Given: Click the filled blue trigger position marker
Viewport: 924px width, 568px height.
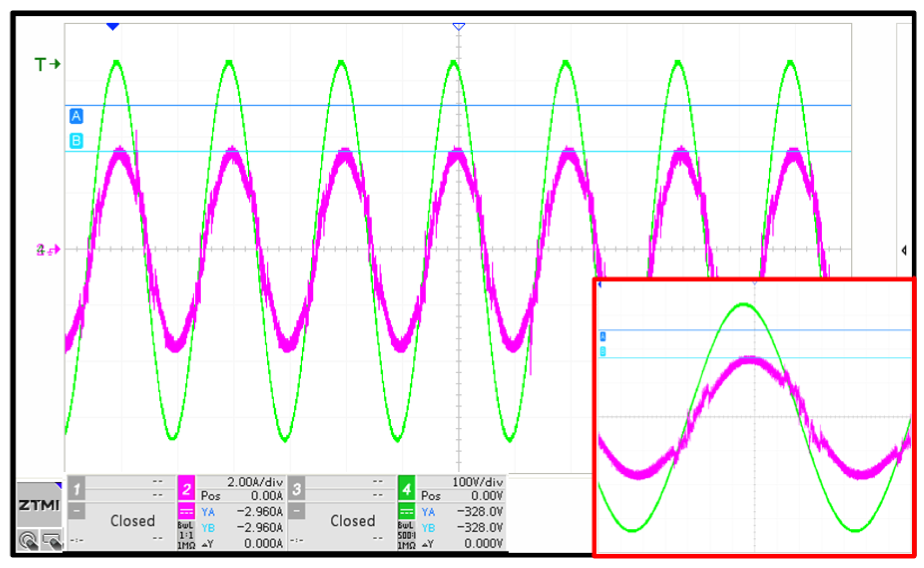Looking at the screenshot, I should pos(112,26).
